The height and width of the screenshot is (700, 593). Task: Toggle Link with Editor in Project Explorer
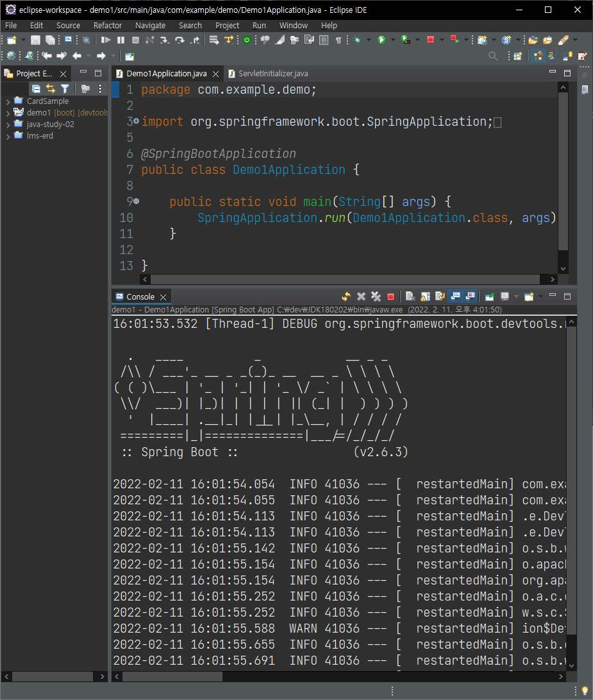pyautogui.click(x=51, y=89)
